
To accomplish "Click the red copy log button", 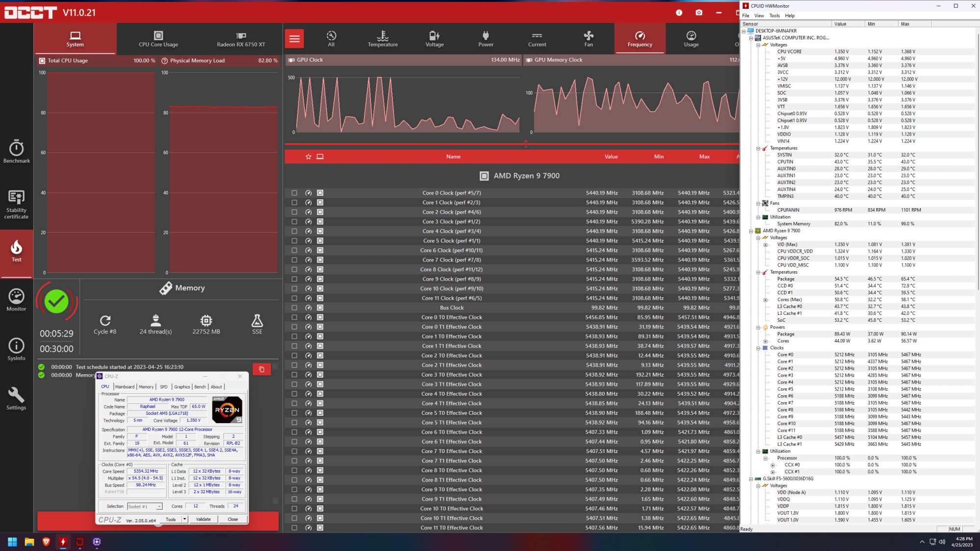I will [x=262, y=369].
